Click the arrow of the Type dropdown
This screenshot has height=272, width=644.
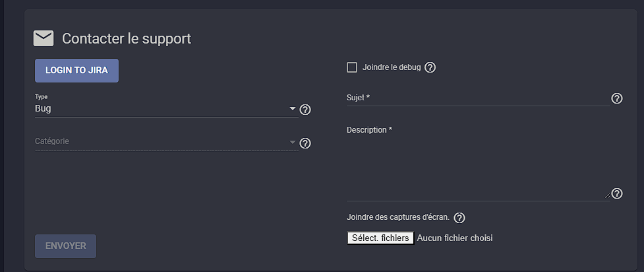(x=293, y=109)
